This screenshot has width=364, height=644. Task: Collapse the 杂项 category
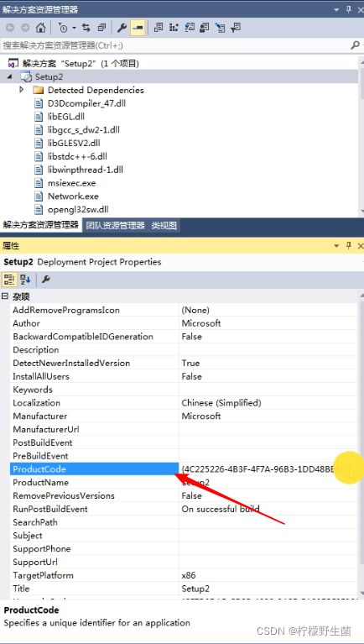[5, 296]
